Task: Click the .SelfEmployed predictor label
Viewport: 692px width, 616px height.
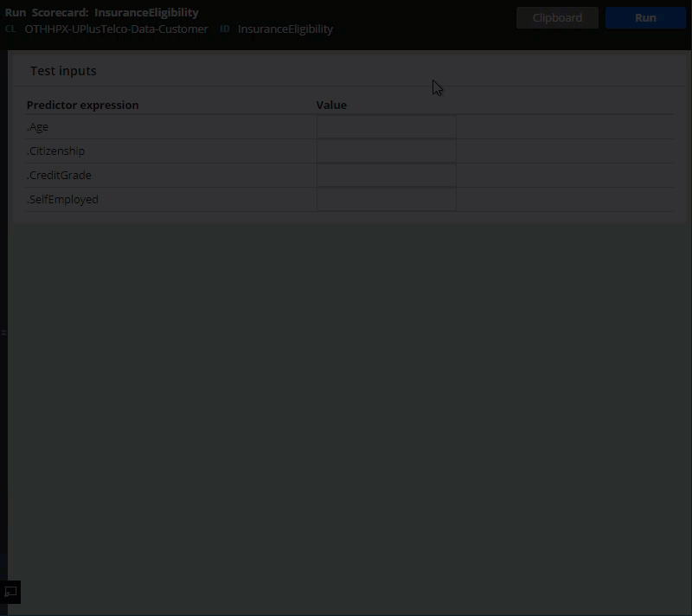Action: [62, 200]
